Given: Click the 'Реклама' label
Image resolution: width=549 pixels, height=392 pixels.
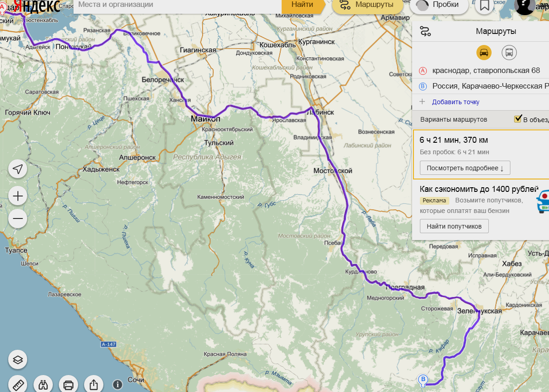Looking at the screenshot, I should point(434,201).
